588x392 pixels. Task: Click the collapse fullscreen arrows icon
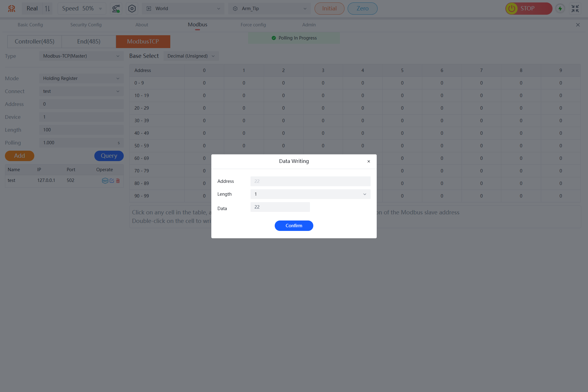[575, 9]
